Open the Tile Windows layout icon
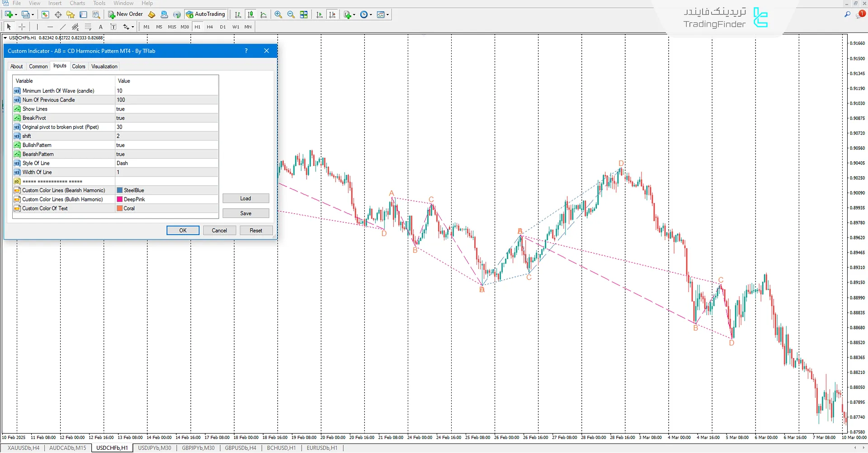The image size is (868, 453). 304,14
